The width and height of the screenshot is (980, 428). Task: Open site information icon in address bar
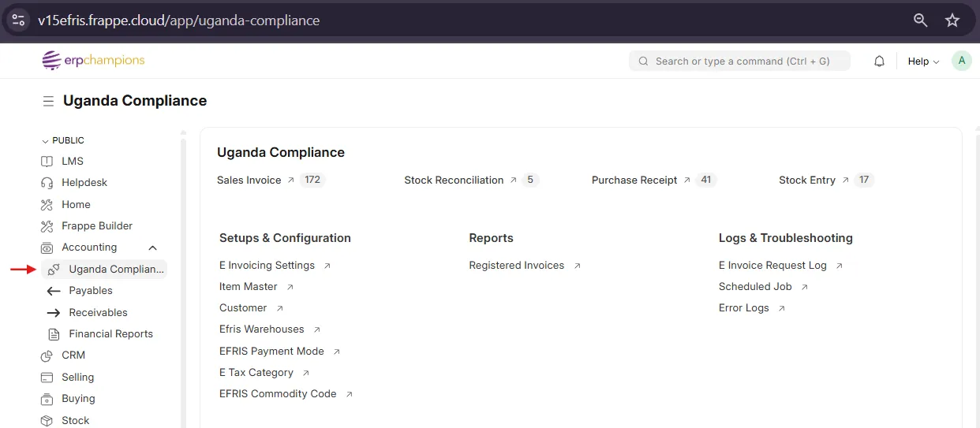[19, 20]
